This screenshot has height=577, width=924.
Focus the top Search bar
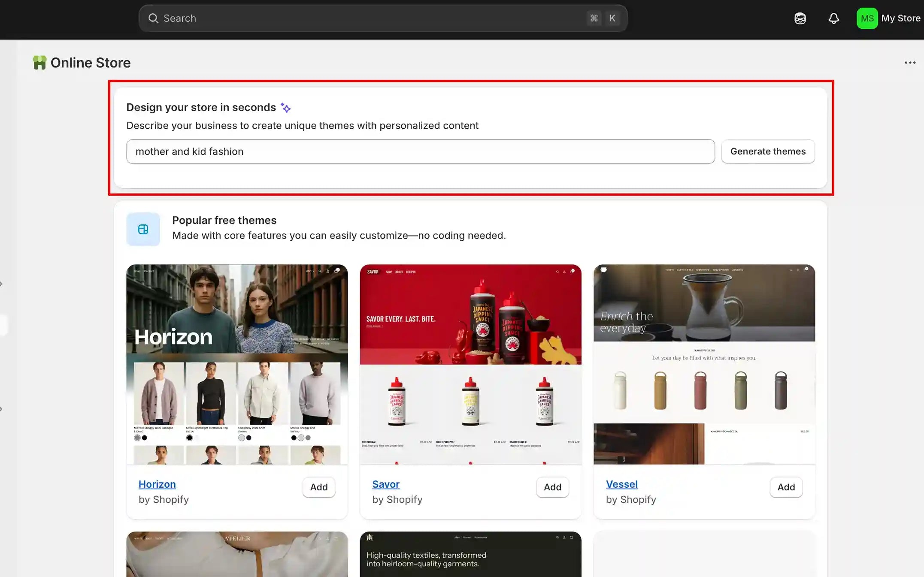(383, 18)
